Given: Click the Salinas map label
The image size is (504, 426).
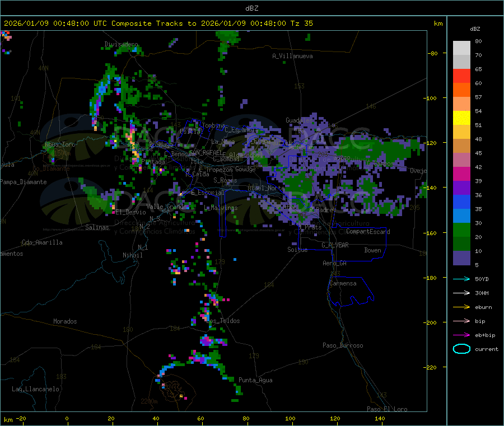Looking at the screenshot, I should tap(97, 227).
